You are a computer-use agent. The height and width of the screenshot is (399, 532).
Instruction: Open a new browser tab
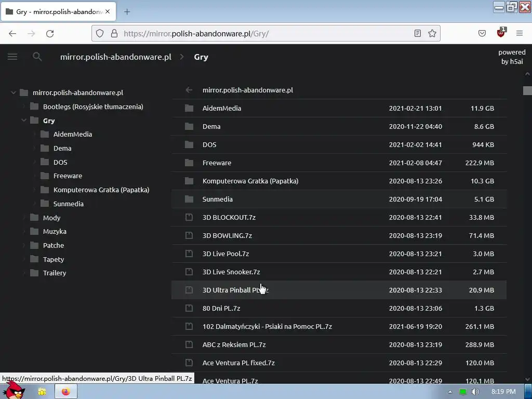[127, 12]
